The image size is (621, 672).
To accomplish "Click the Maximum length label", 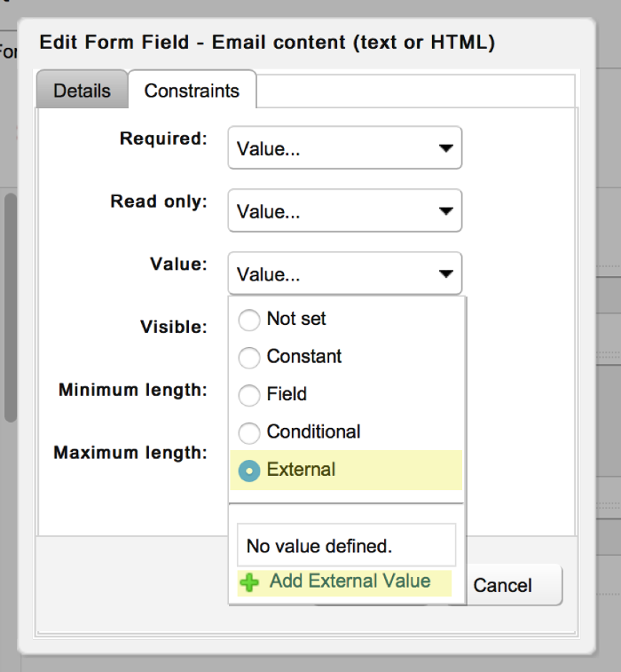I will coord(130,453).
